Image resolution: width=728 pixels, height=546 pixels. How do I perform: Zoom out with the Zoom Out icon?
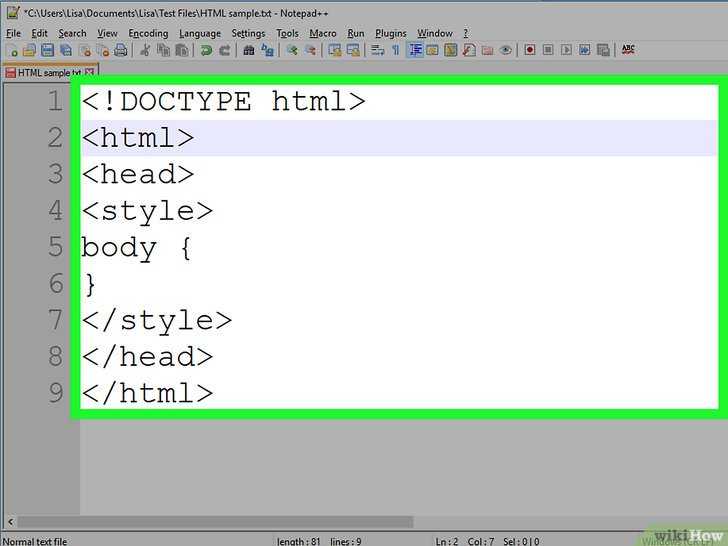pos(310,50)
